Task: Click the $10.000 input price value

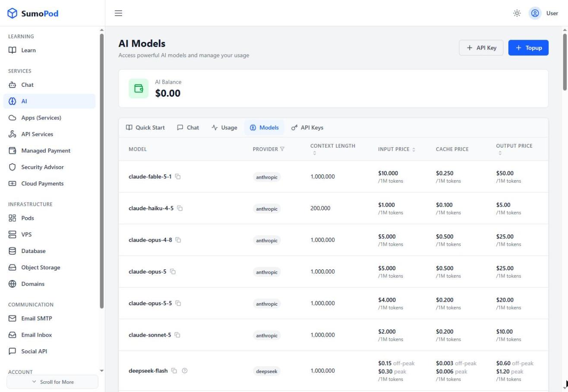Action: (x=388, y=173)
